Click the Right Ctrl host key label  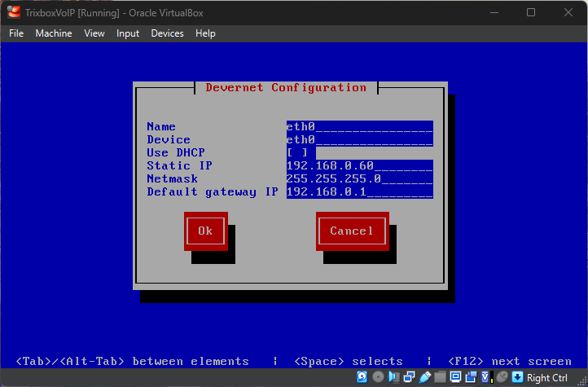[547, 377]
